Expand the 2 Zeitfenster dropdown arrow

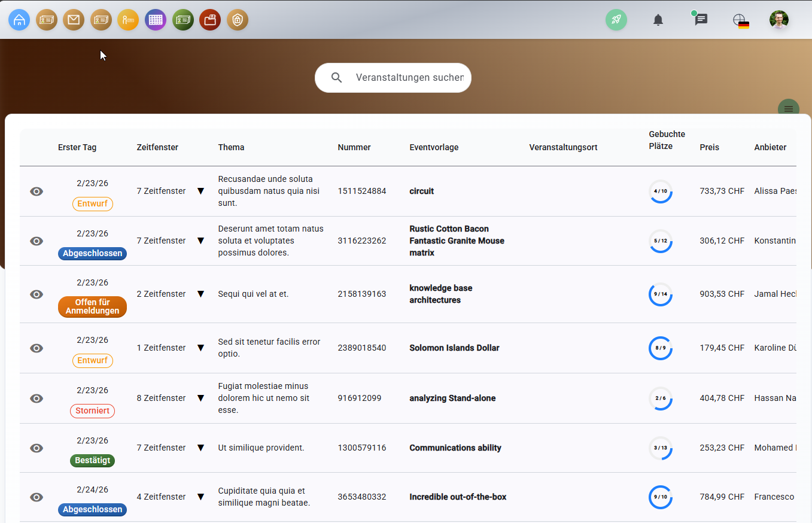[x=201, y=294]
